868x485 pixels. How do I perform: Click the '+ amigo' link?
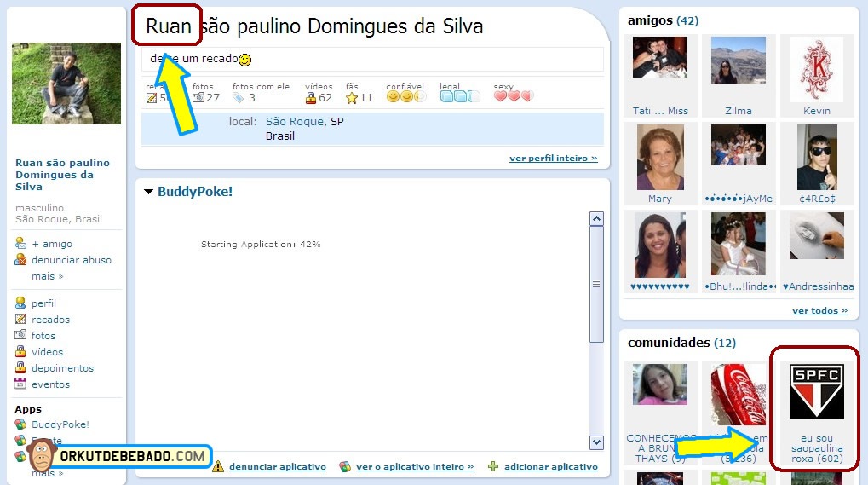(52, 244)
